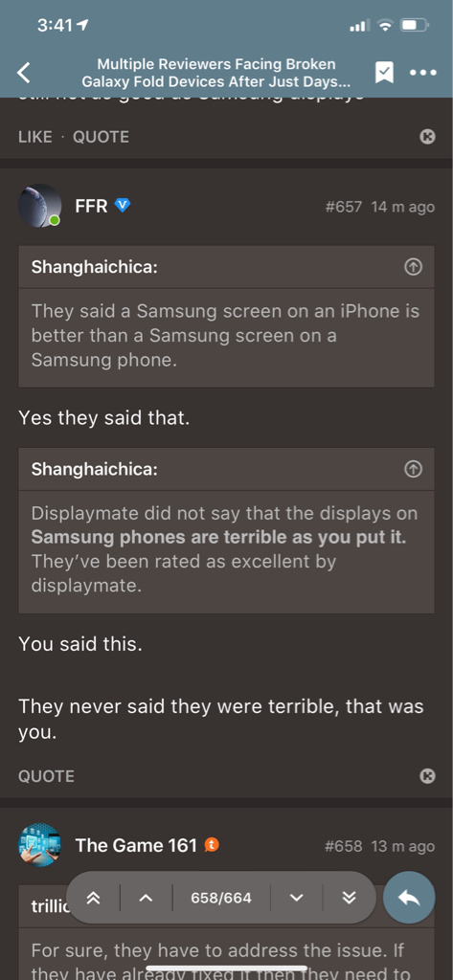Screen dimensions: 453x980
Task: Open FFR's profile avatar
Action: 39,206
